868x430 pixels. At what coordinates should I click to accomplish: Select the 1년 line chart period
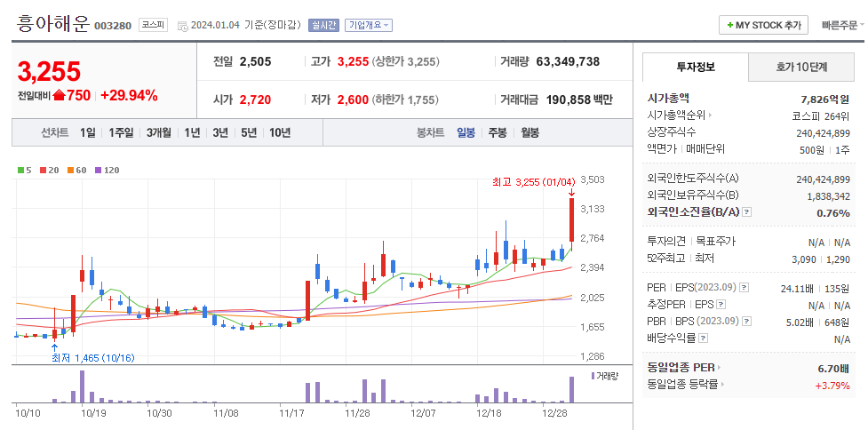coord(192,132)
